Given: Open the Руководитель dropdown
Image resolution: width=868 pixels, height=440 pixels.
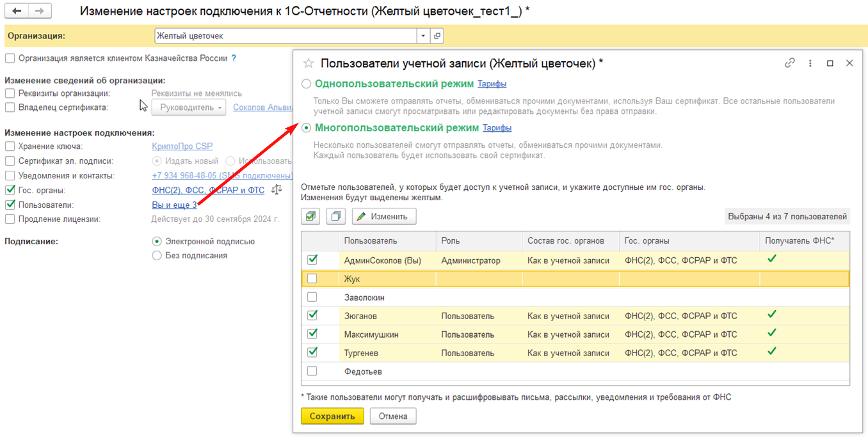Looking at the screenshot, I should (x=189, y=107).
